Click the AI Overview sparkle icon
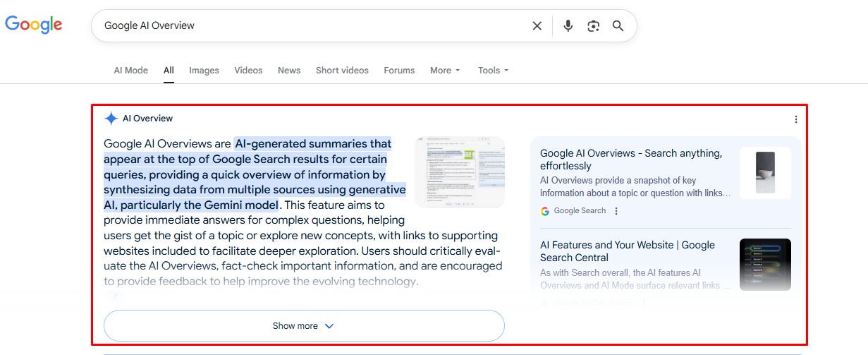 click(111, 119)
